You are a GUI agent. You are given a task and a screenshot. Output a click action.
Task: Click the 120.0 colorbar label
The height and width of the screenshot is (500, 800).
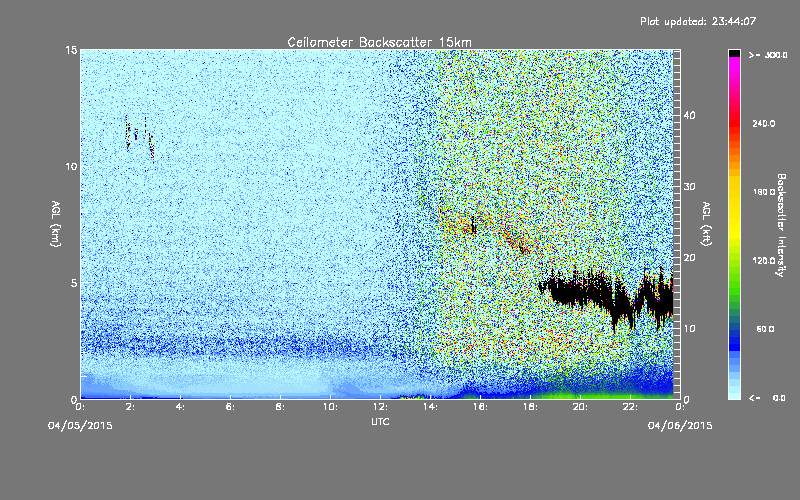(764, 261)
